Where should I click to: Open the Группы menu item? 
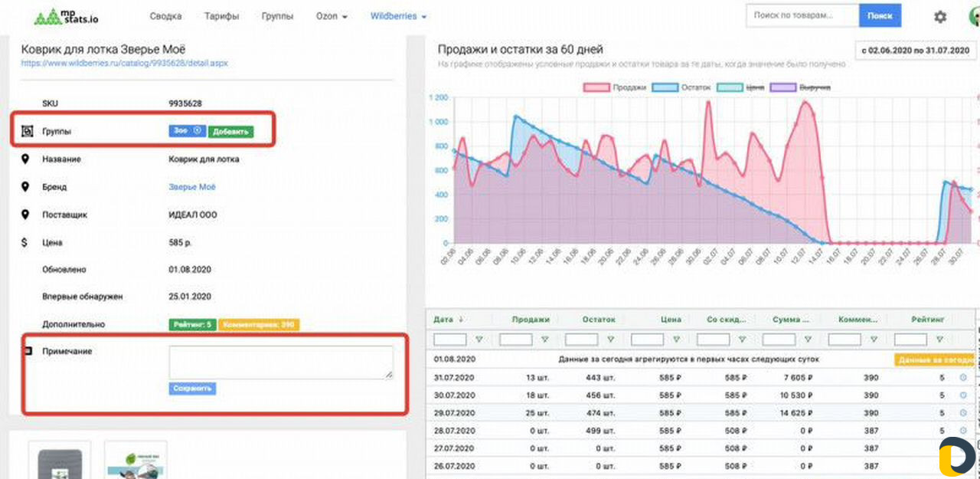tap(277, 16)
